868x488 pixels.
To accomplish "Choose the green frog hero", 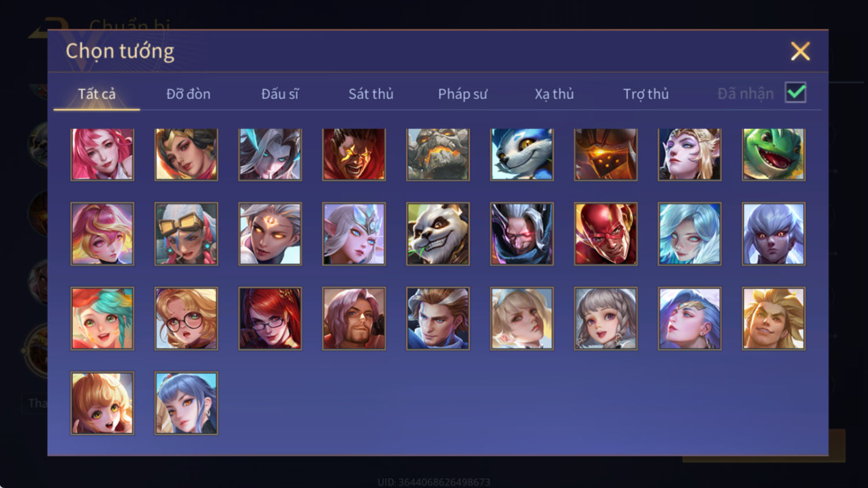I will (773, 154).
